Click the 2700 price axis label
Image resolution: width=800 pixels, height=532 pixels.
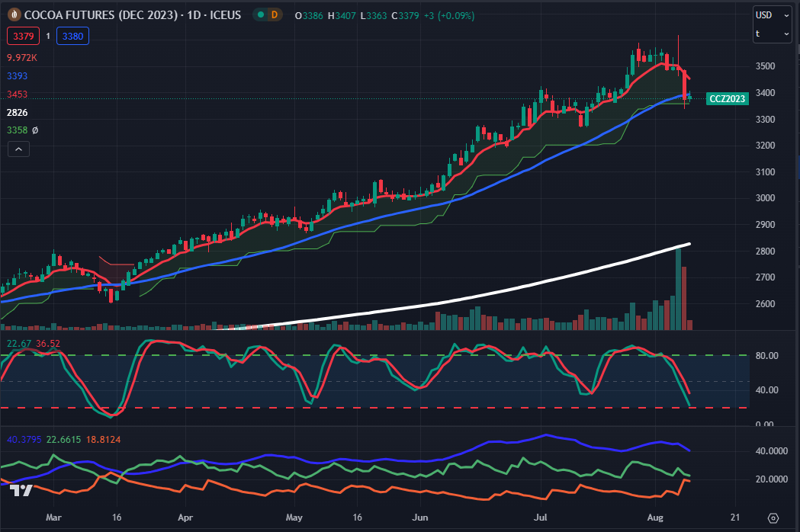tap(765, 277)
